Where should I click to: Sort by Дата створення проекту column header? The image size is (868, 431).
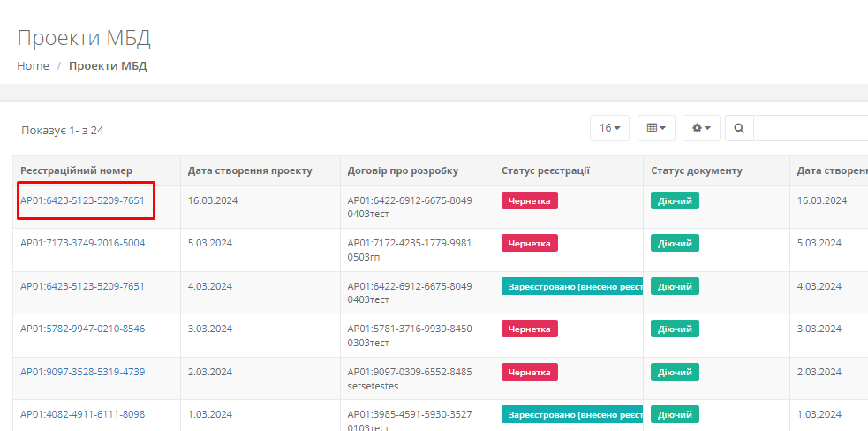tap(250, 170)
